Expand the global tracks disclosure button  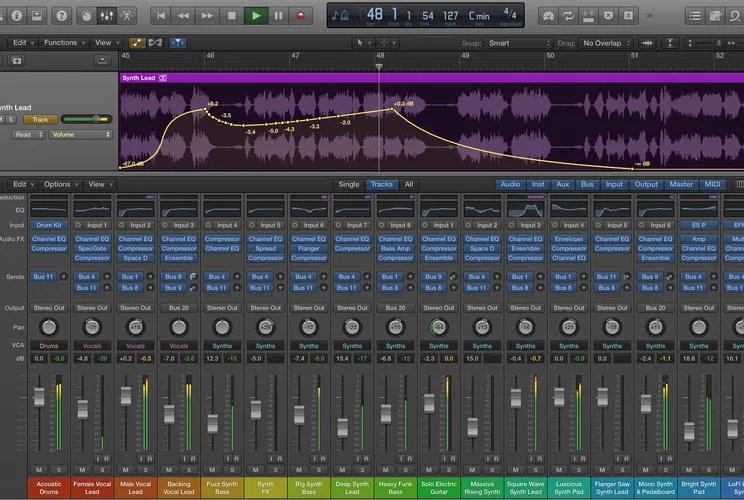[102, 61]
